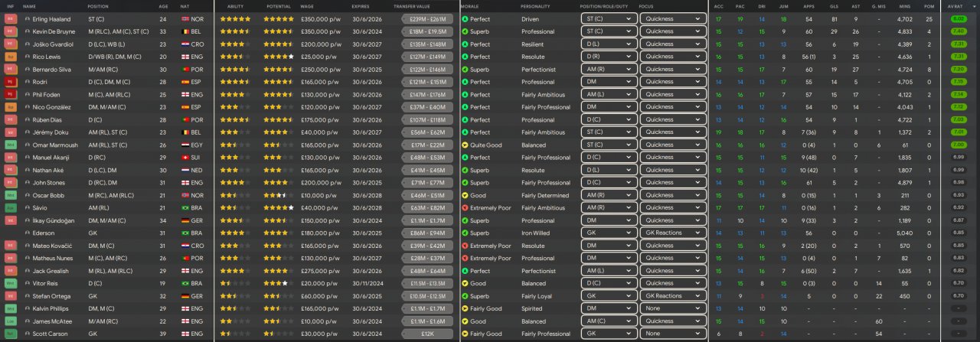Click Scott Carson's £12K transfer value
The image size is (980, 342).
(x=428, y=334)
